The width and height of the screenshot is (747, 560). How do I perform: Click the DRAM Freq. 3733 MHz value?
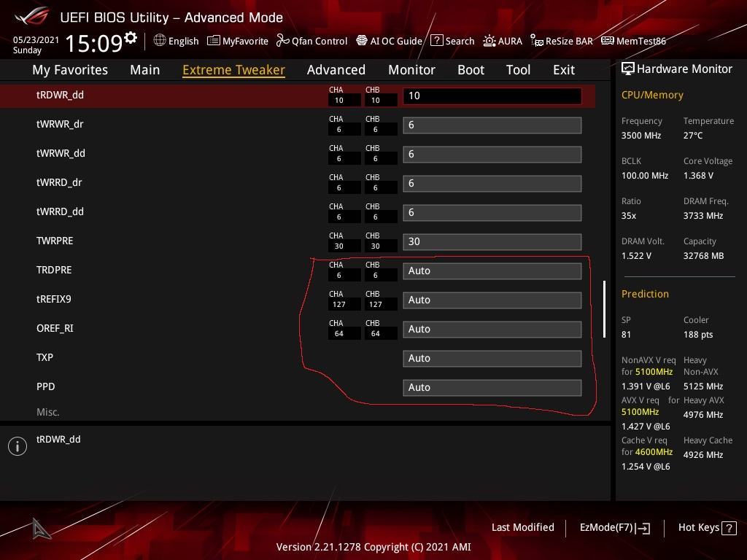(x=703, y=216)
